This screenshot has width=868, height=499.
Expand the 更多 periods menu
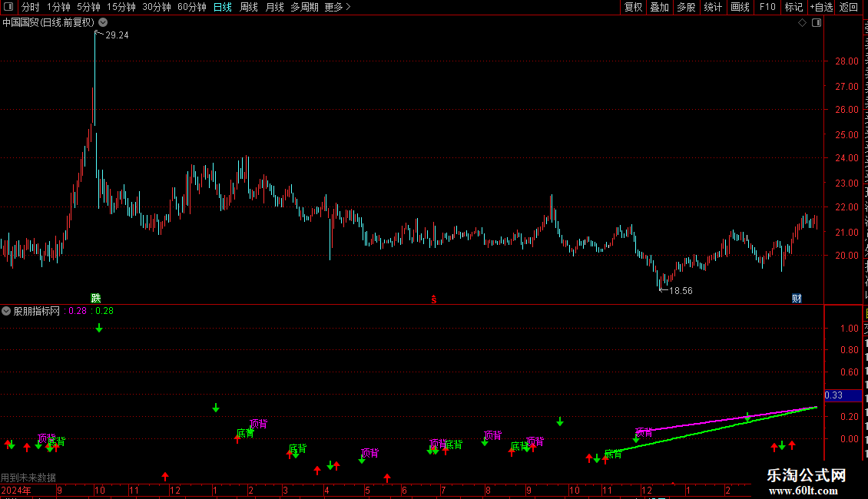(337, 7)
